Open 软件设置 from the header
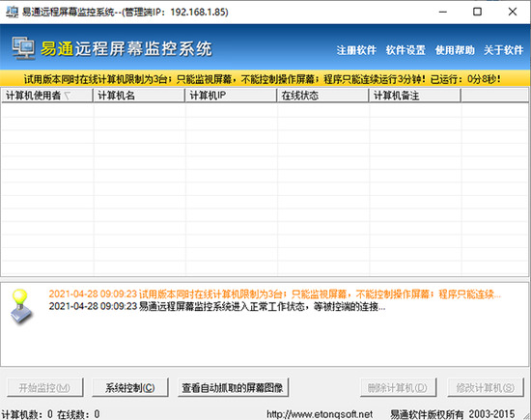The image size is (531, 420). 405,50
